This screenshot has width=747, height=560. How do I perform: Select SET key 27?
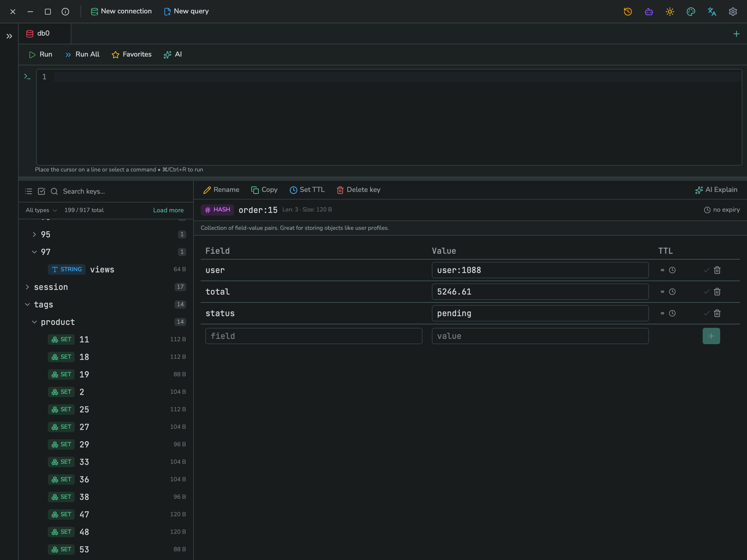point(106,427)
